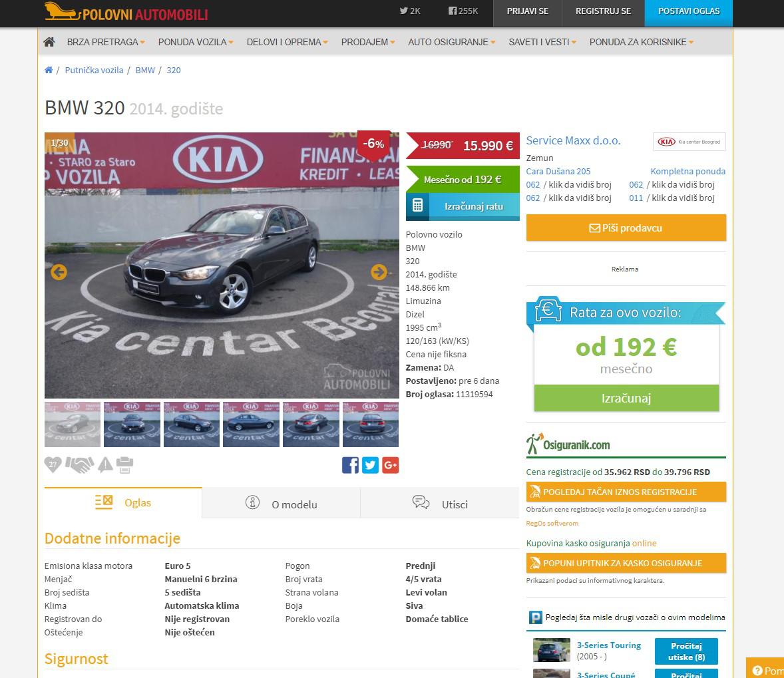Screen dimensions: 784x678
Task: Expand DELOVI I OPREMA menu
Action: click(x=287, y=42)
